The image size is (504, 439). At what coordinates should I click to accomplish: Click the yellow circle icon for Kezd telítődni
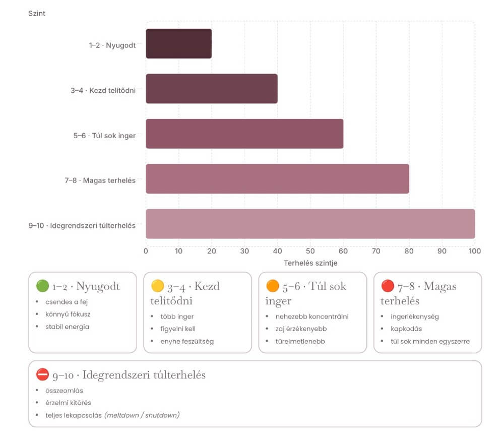click(157, 286)
